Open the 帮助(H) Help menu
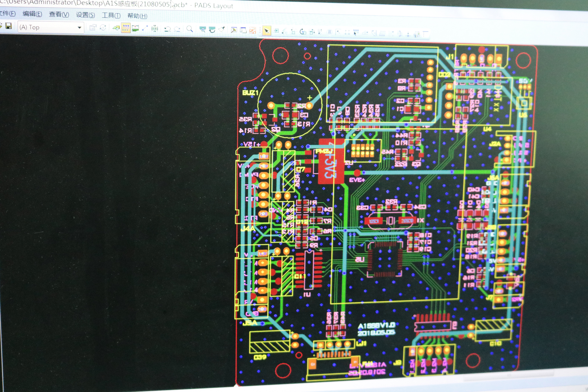The height and width of the screenshot is (392, 588). tap(137, 16)
